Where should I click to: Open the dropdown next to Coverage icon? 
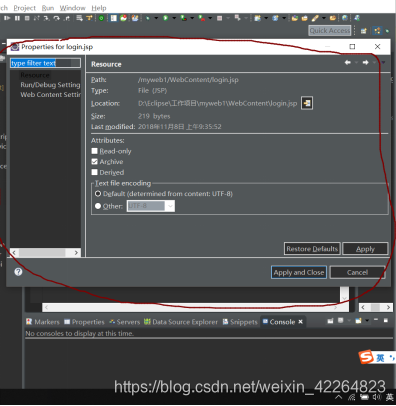192,18
